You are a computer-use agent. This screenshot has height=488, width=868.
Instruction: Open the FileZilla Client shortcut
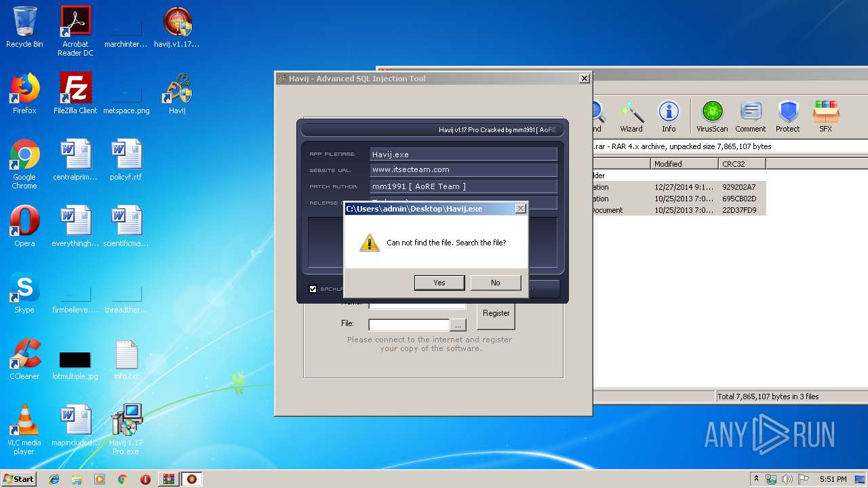75,94
